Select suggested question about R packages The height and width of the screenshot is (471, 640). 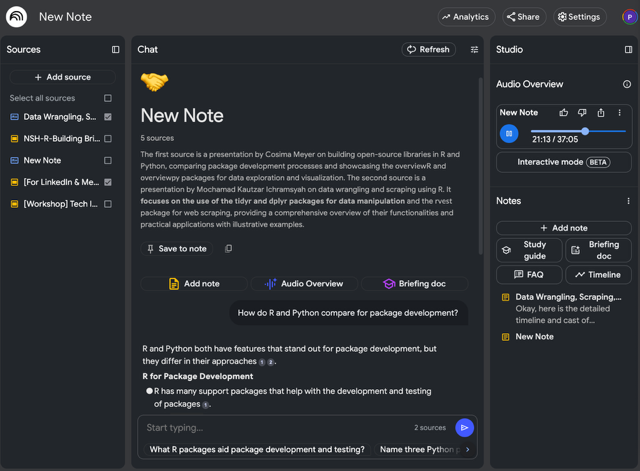point(257,449)
